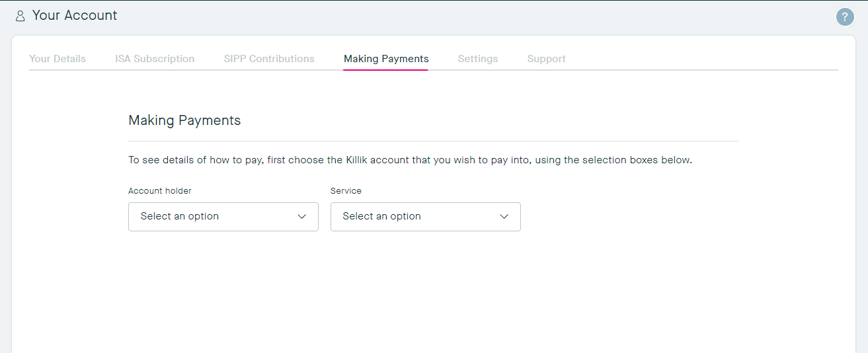Expand the Account holder selection box
This screenshot has width=868, height=353.
[x=223, y=217]
